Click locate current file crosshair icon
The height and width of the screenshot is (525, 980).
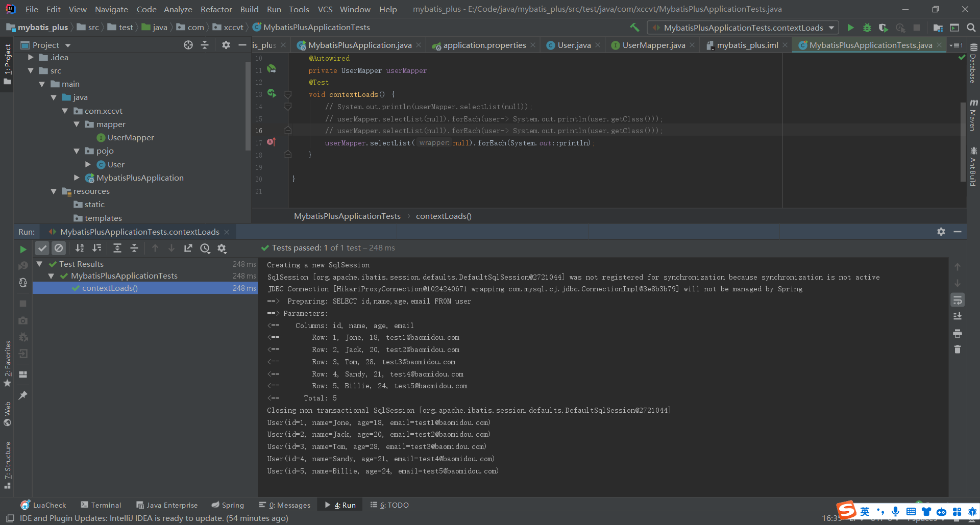click(x=188, y=45)
